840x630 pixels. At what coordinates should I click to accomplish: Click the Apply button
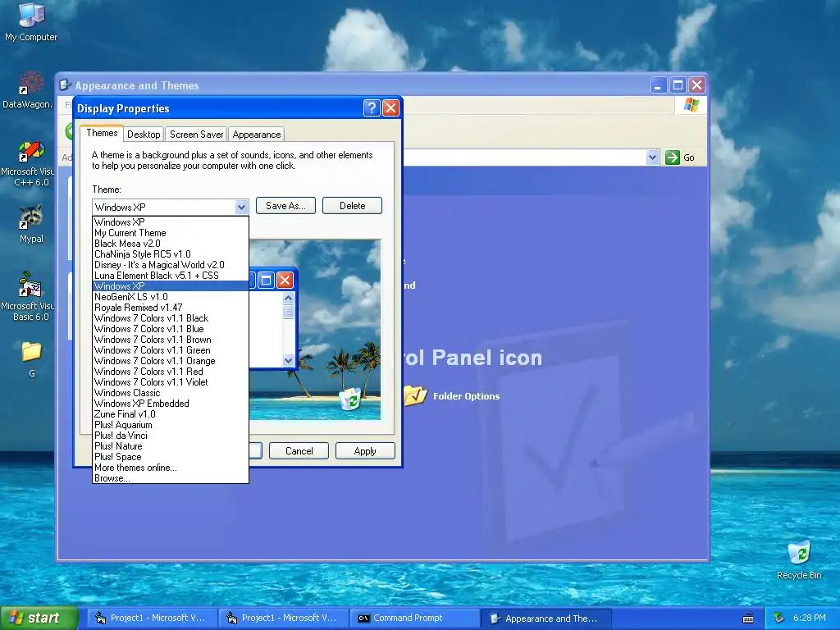click(x=365, y=451)
